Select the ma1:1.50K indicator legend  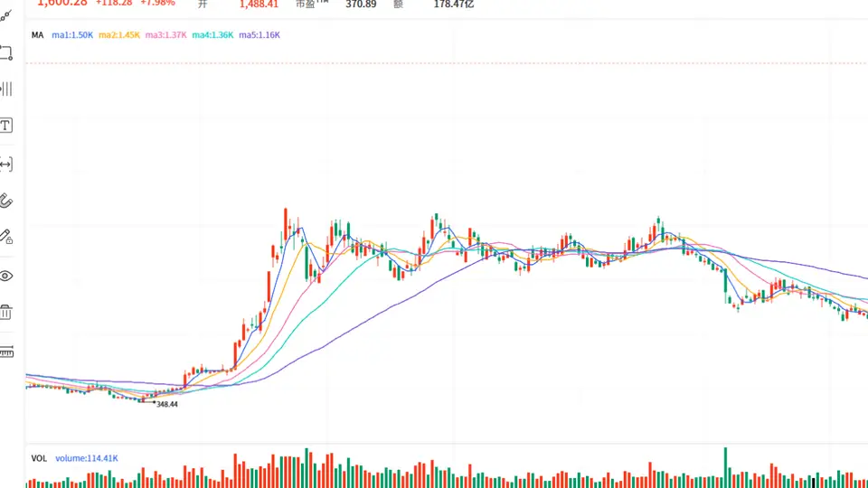(x=72, y=35)
